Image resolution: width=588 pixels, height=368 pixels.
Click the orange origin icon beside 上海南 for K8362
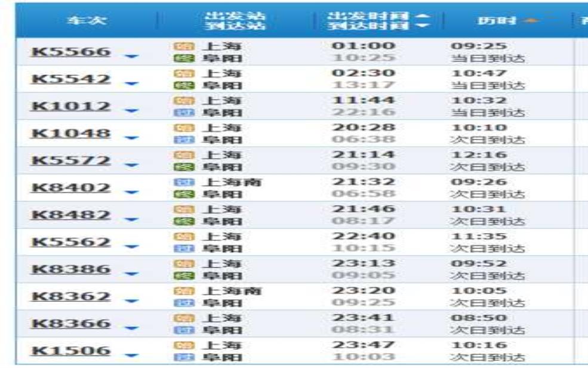tap(180, 291)
